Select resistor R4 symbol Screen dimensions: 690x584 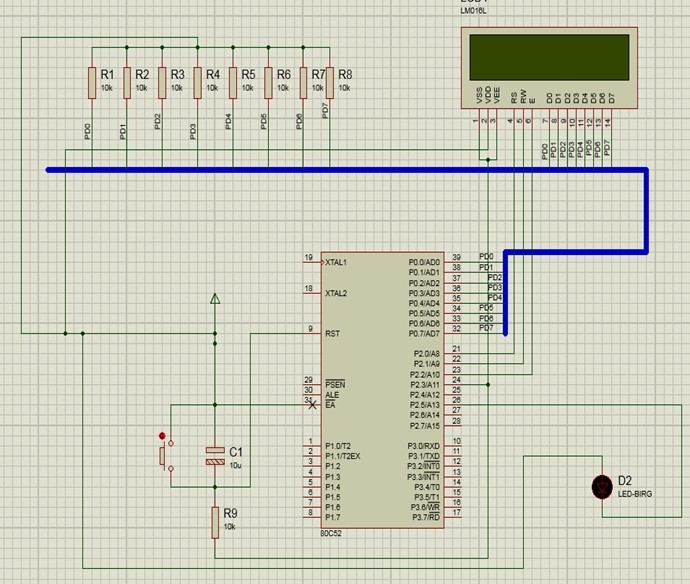(198, 82)
